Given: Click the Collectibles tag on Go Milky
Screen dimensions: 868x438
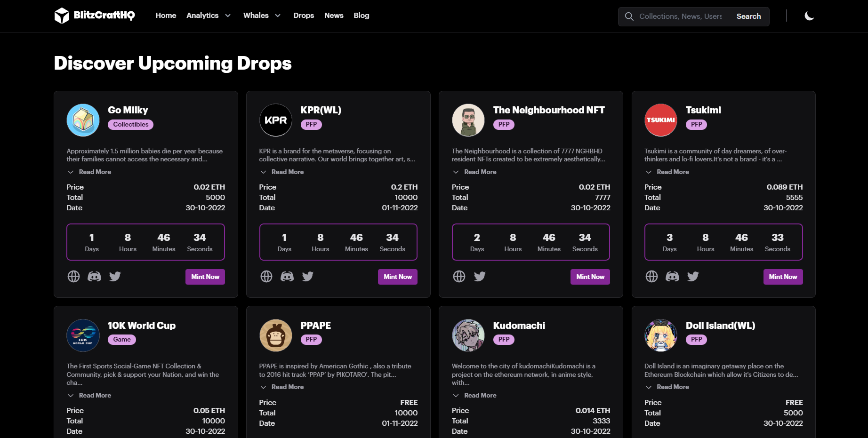Looking at the screenshot, I should coord(131,125).
